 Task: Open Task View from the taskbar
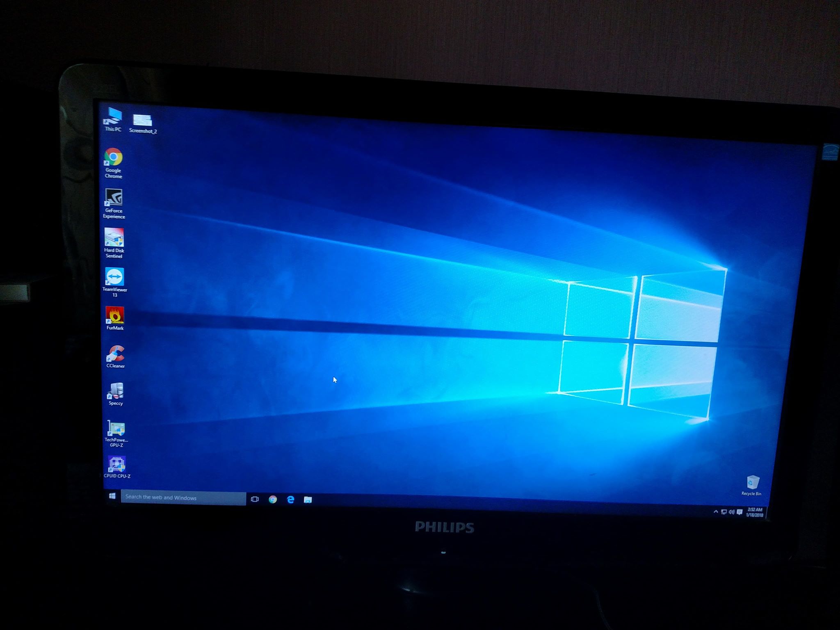tap(255, 499)
